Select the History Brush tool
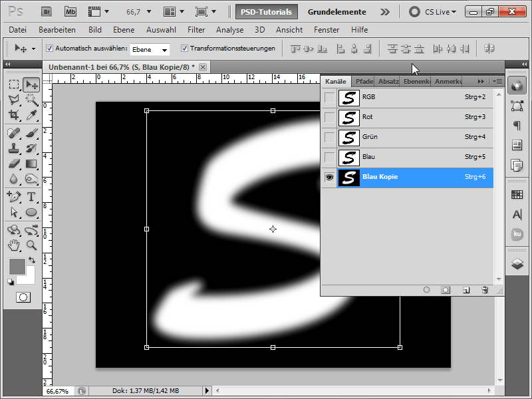Image resolution: width=532 pixels, height=399 pixels. coord(31,148)
